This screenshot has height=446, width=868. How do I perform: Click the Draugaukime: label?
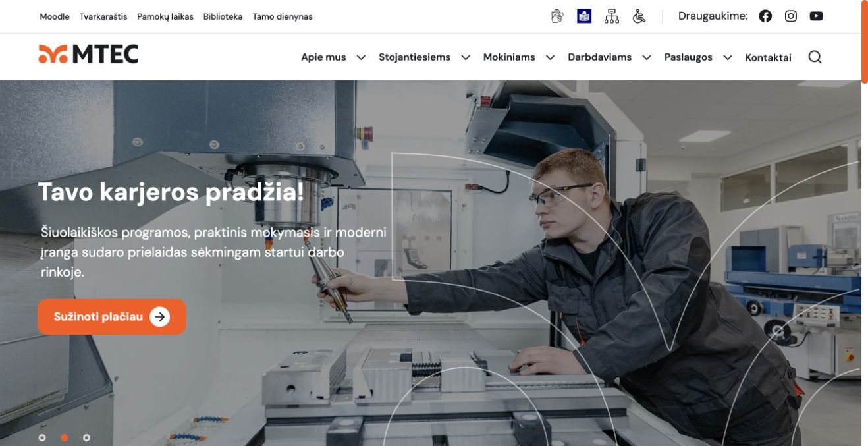(x=713, y=16)
